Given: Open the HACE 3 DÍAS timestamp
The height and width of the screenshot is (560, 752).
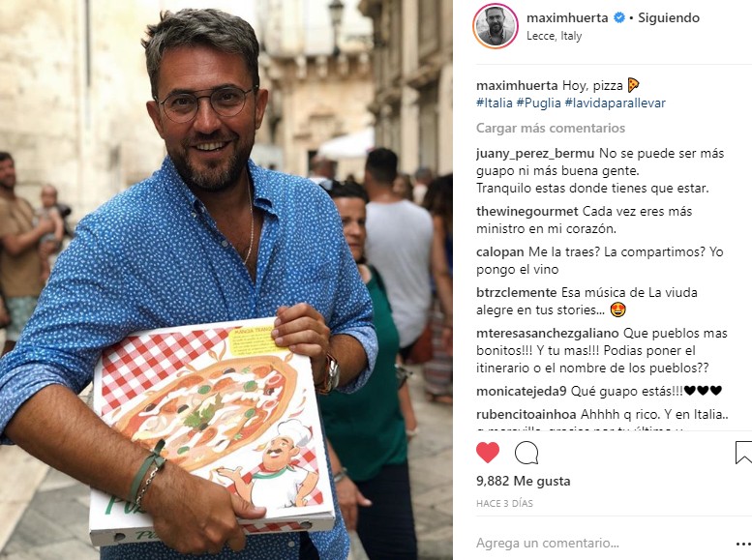Looking at the screenshot, I should (x=504, y=504).
